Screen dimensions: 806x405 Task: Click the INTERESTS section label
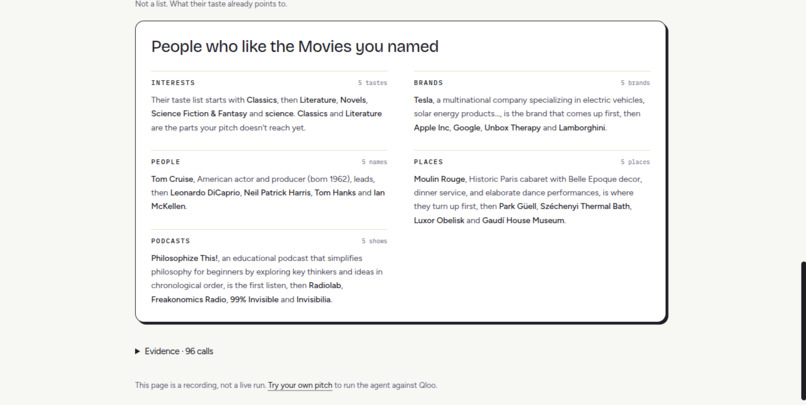point(173,83)
